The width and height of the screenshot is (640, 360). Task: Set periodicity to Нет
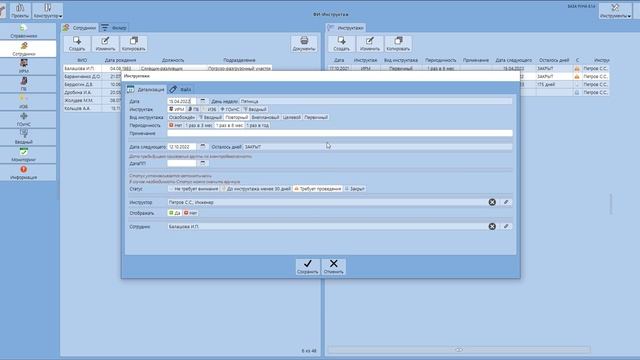(176, 125)
